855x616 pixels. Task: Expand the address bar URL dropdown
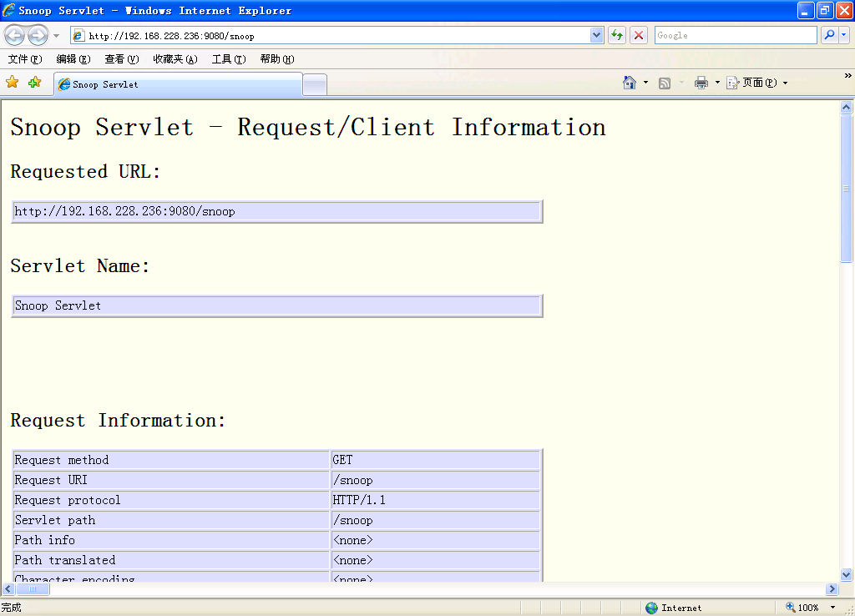[596, 35]
